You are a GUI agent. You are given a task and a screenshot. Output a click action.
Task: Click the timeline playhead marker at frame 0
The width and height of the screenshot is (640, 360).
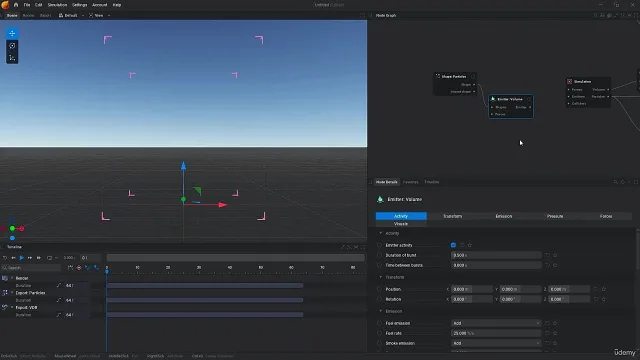[x=107, y=271]
